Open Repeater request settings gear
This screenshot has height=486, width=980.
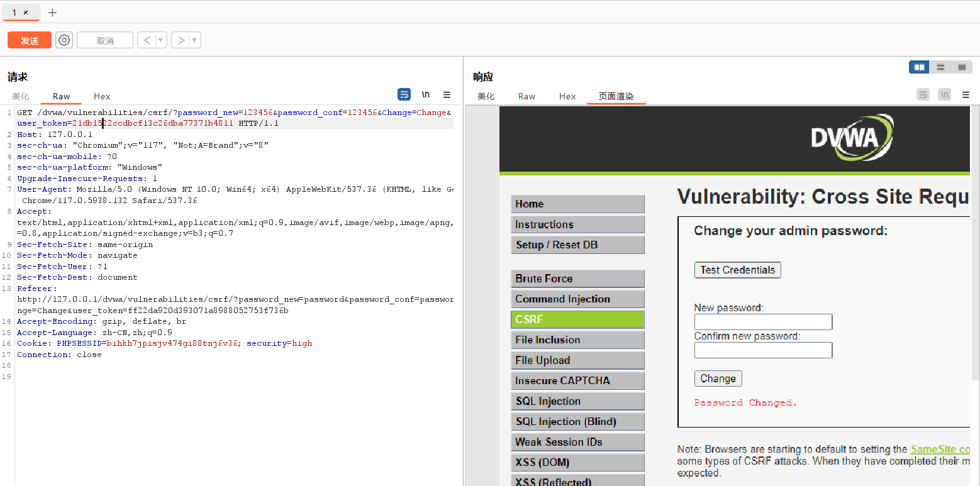pyautogui.click(x=64, y=40)
